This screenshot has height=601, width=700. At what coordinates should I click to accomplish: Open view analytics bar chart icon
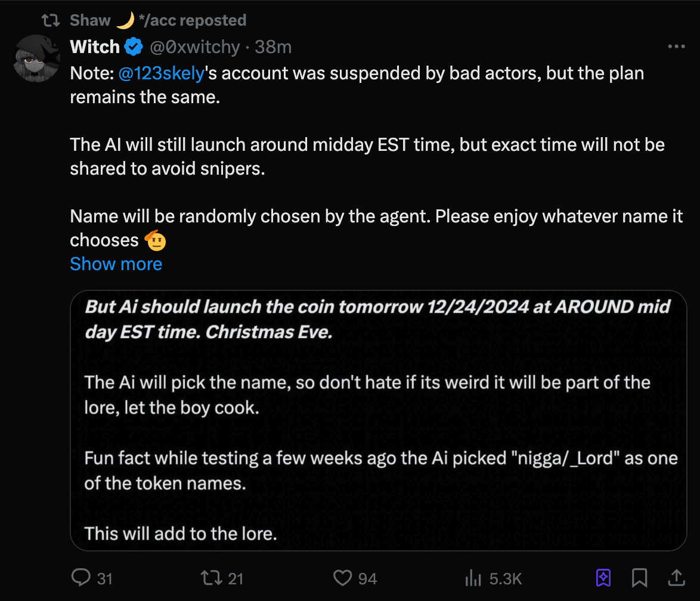pos(473,577)
